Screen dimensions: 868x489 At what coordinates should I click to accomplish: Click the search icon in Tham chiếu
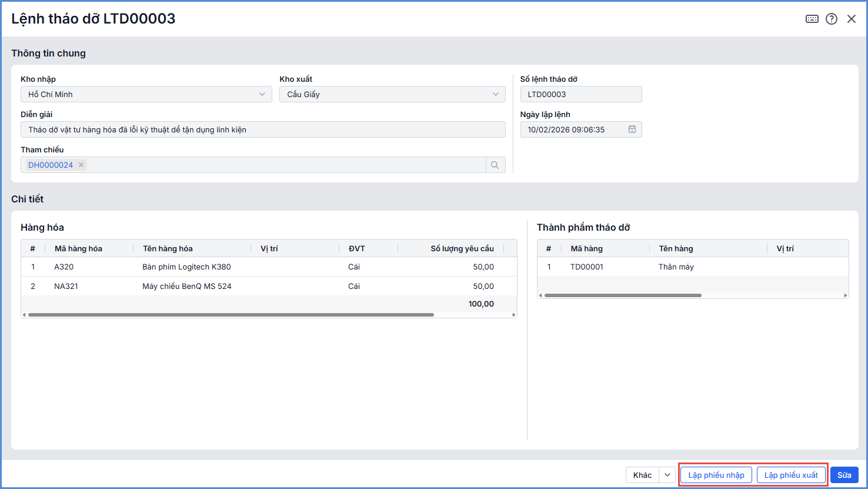click(x=495, y=165)
